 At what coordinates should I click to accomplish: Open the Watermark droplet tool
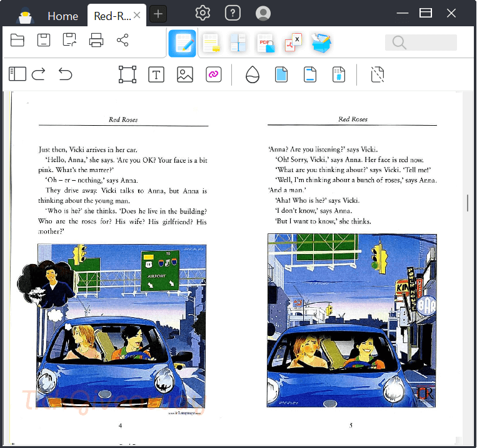[x=253, y=74]
